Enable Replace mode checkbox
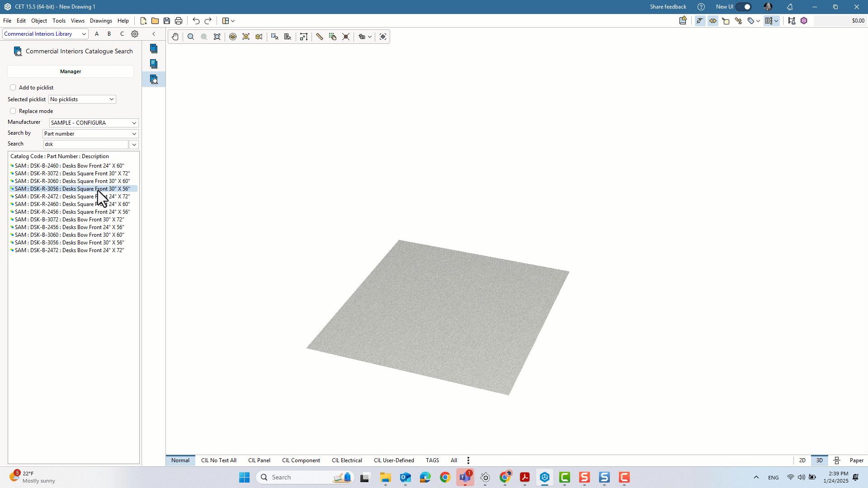 tap(13, 111)
